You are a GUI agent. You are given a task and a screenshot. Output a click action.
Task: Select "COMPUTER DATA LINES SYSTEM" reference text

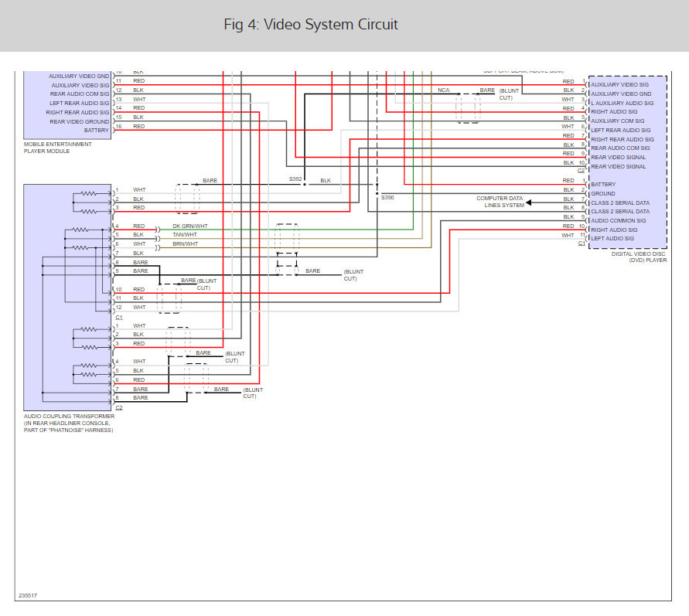coord(500,202)
